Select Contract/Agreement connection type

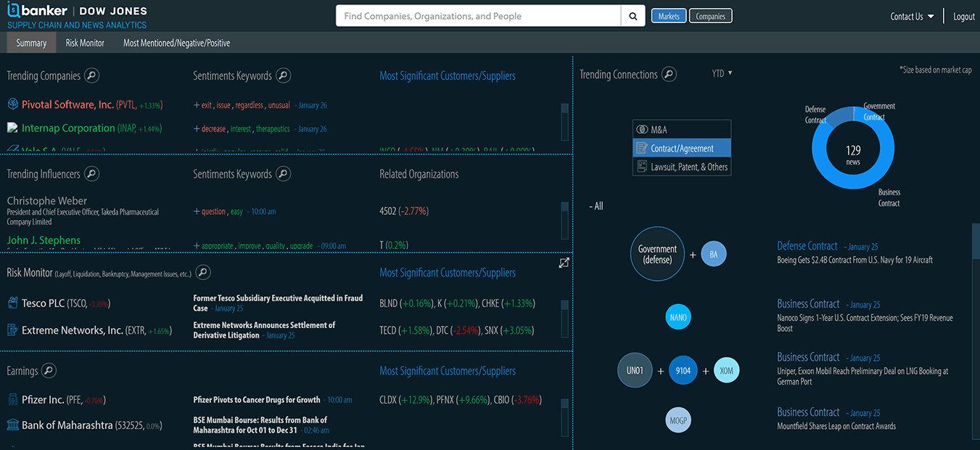click(x=682, y=148)
